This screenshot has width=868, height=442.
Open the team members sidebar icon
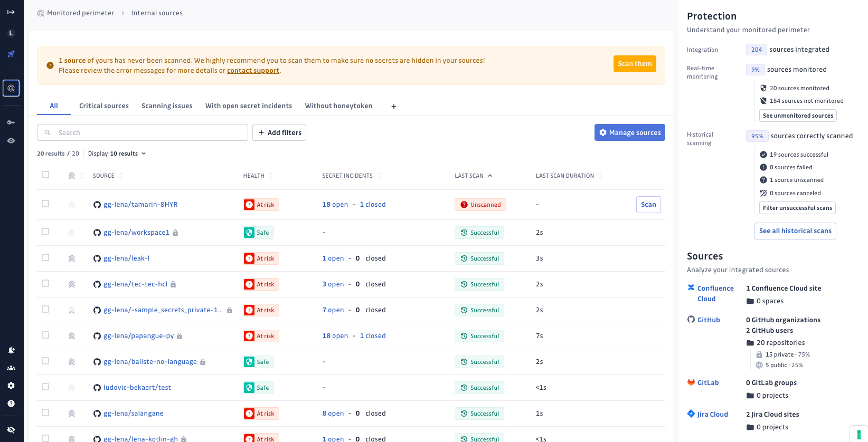11,368
